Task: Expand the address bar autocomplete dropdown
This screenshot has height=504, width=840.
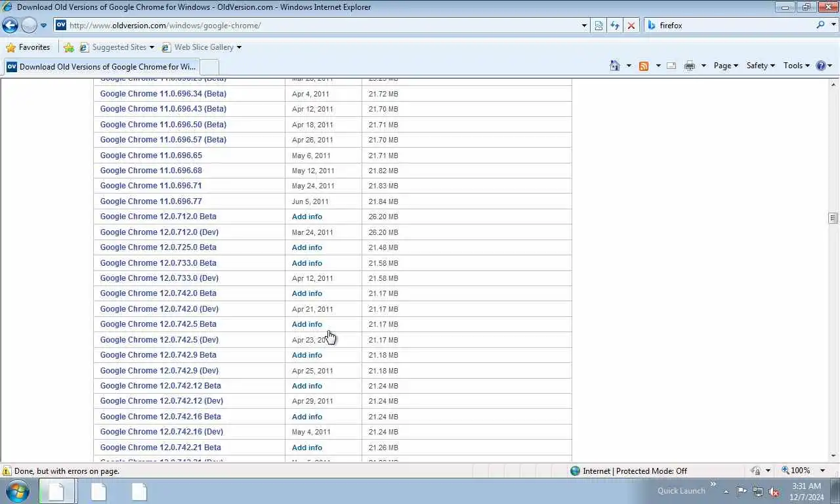Action: tap(584, 26)
